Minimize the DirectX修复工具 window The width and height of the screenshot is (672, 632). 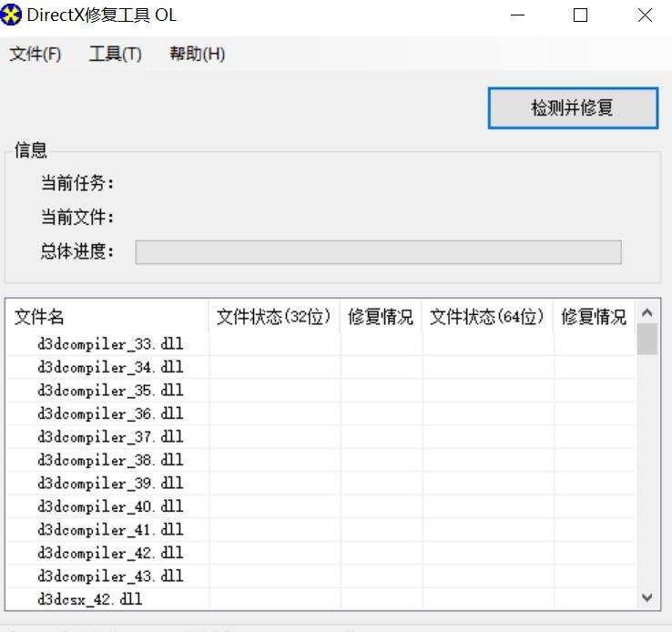tap(517, 15)
